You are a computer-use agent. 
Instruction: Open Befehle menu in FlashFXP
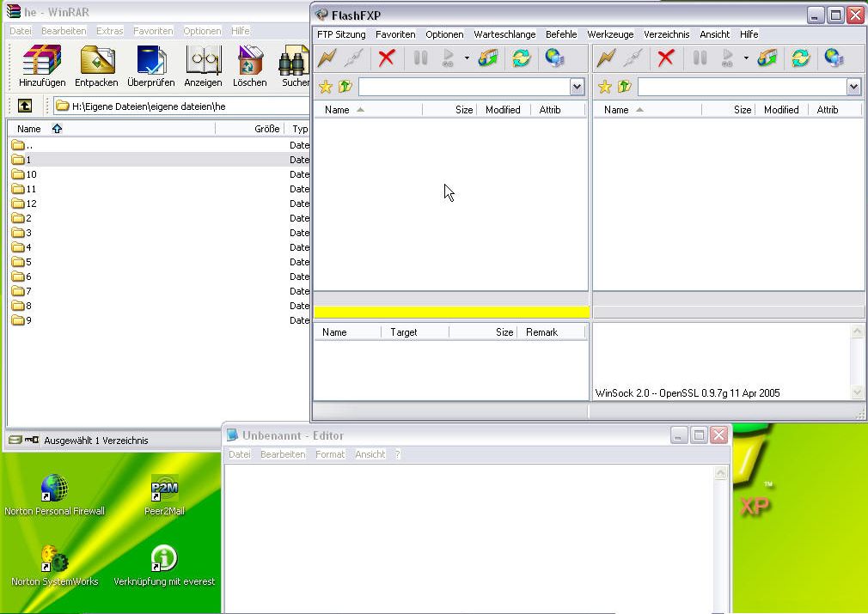tap(561, 34)
